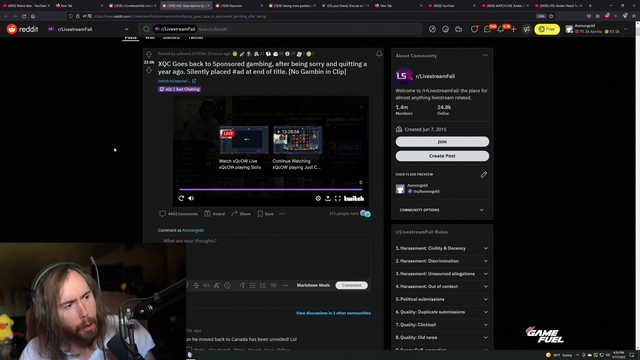This screenshot has height=360, width=640.
Task: Click the Twitch clip share icon
Action: point(328,198)
